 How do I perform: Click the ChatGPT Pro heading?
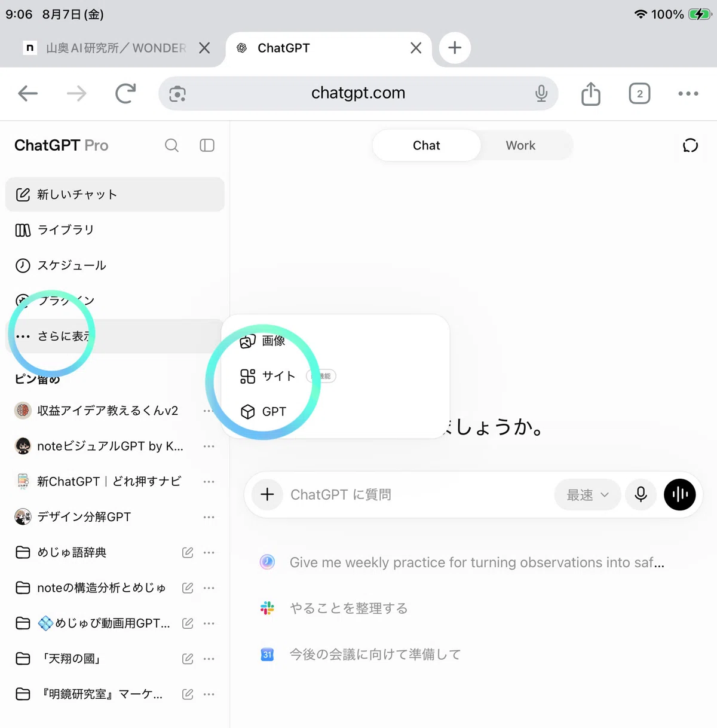61,145
